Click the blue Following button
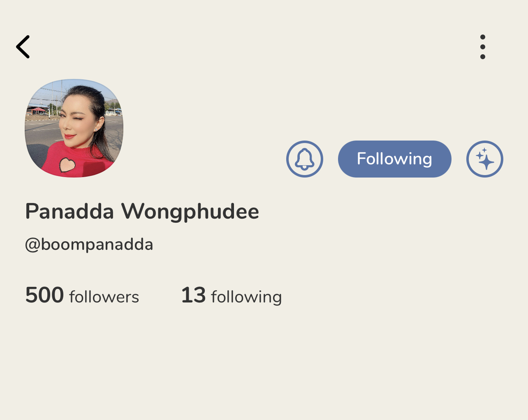The height and width of the screenshot is (420, 528). (394, 159)
